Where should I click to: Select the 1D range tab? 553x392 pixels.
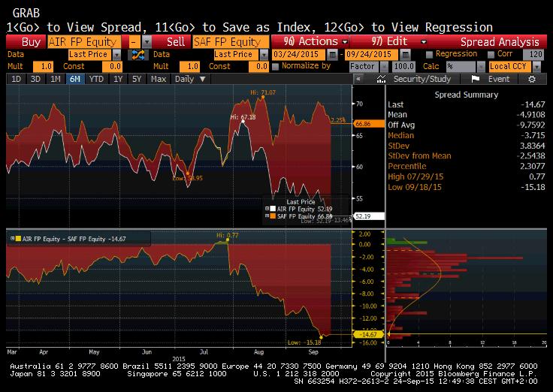tap(16, 79)
